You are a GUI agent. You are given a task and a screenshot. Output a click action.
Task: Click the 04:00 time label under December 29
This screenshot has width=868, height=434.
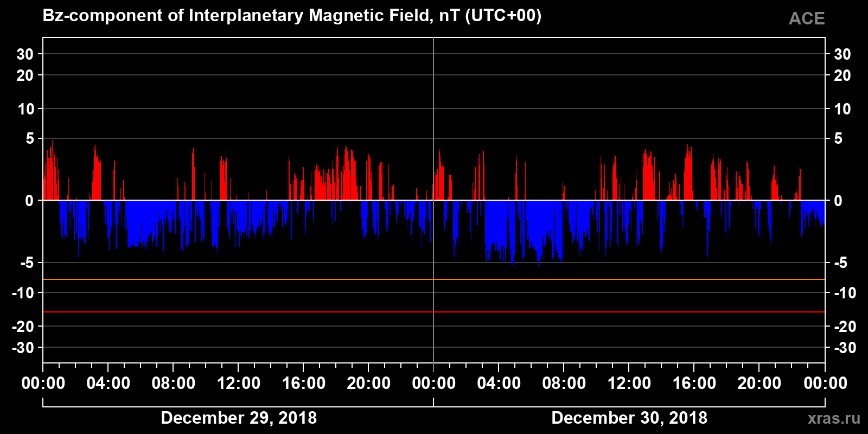(x=108, y=383)
